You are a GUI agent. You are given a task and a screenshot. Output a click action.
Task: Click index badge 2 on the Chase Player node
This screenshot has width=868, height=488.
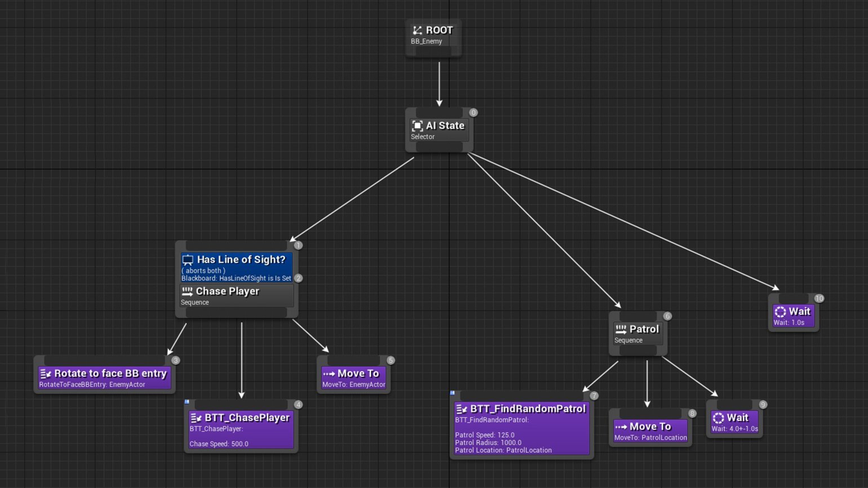tap(298, 278)
